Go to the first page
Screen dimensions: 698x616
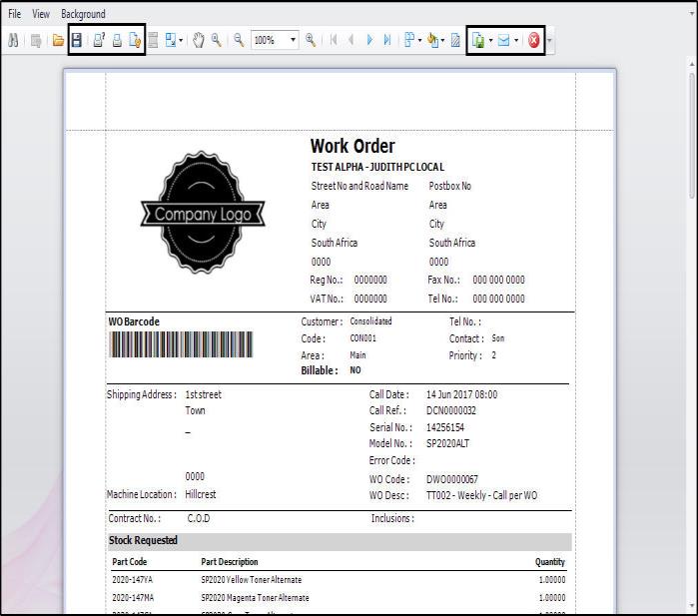click(334, 41)
